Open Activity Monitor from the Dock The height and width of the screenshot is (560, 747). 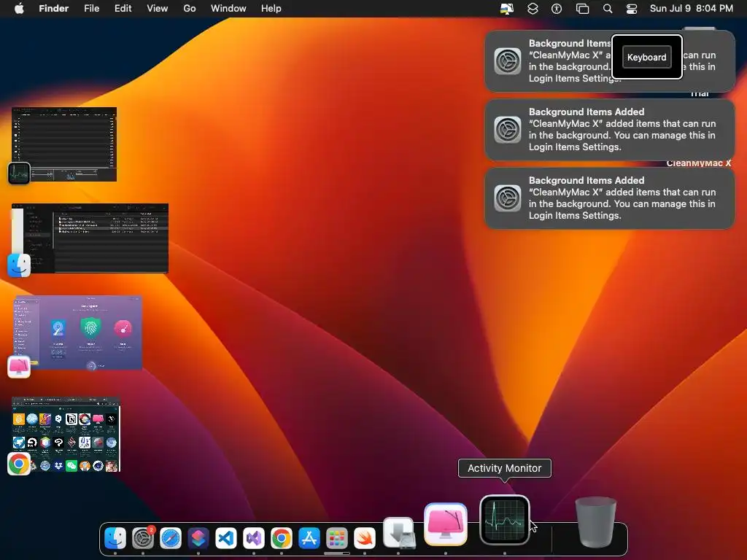click(x=505, y=520)
